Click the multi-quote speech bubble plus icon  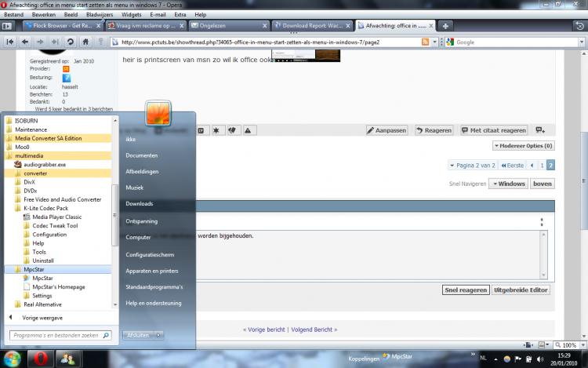(540, 129)
